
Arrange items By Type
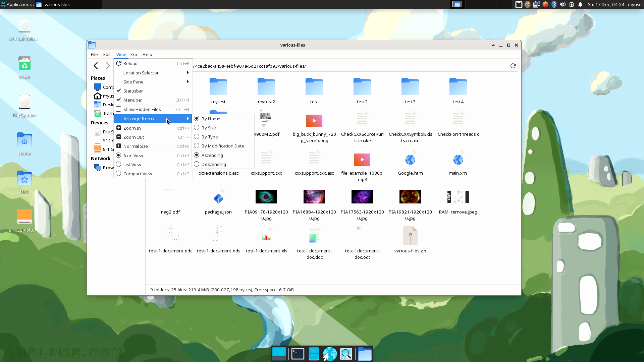[x=223, y=137]
